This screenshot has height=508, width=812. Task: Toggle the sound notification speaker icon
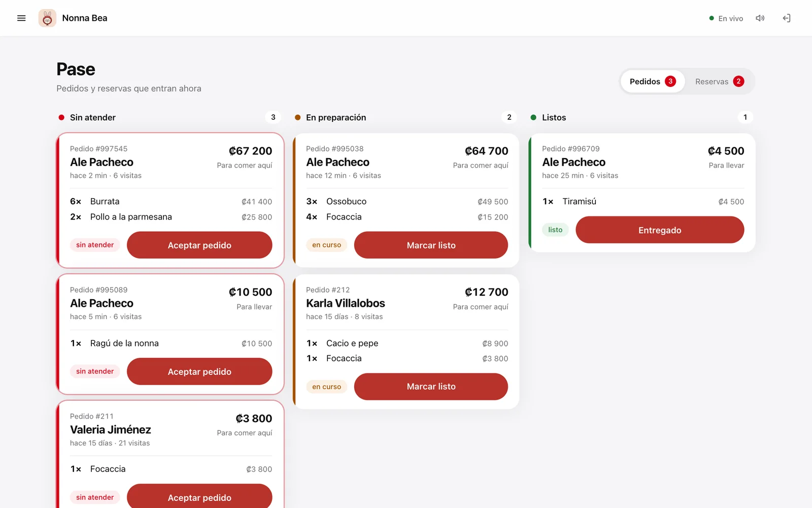[760, 18]
